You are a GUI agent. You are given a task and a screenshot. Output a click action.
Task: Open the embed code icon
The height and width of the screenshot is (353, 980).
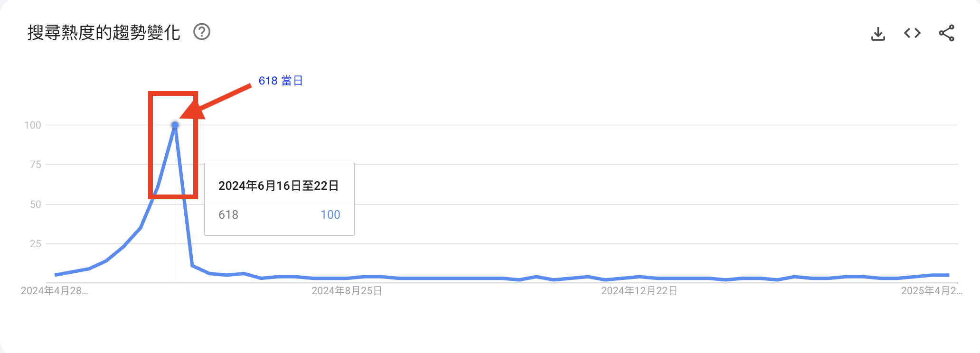coord(912,33)
